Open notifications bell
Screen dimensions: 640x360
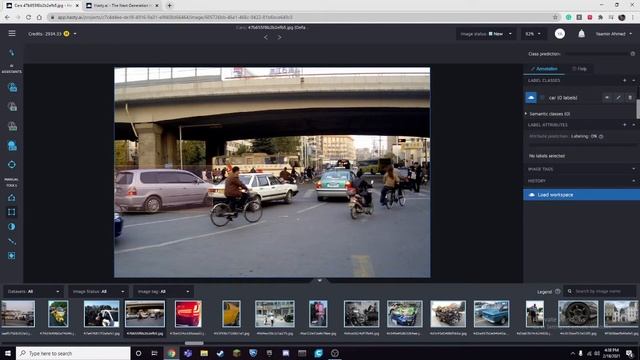[581, 34]
